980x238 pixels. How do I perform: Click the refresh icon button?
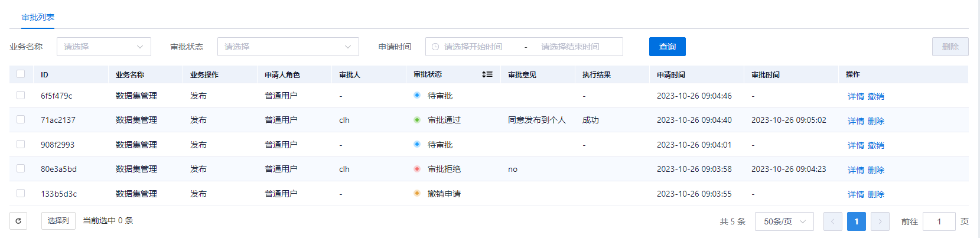pyautogui.click(x=18, y=221)
